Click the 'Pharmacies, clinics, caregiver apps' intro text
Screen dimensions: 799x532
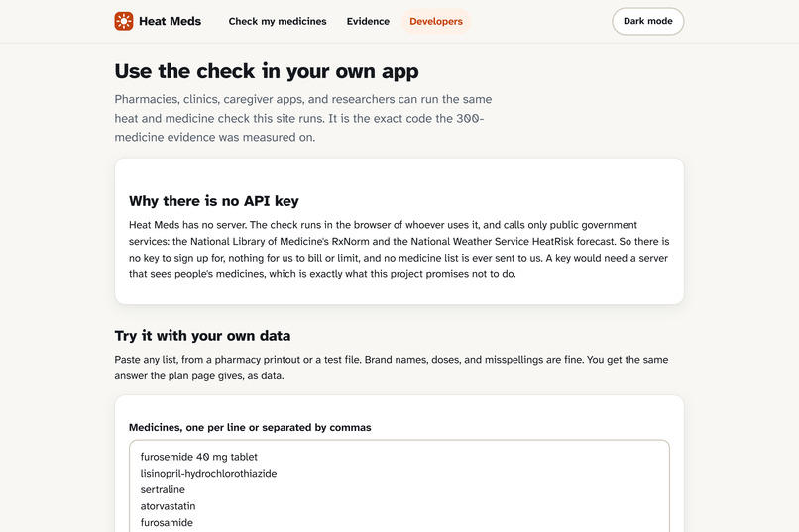tap(303, 118)
